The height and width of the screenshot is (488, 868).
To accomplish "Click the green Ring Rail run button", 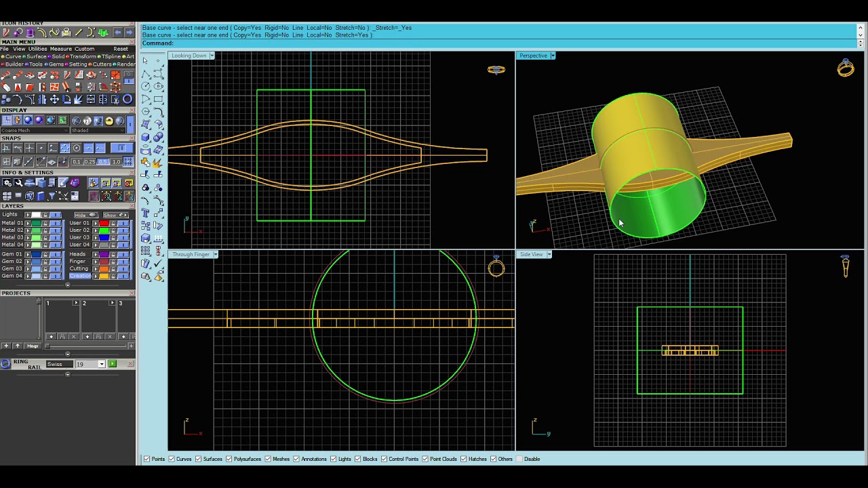I will tap(113, 364).
